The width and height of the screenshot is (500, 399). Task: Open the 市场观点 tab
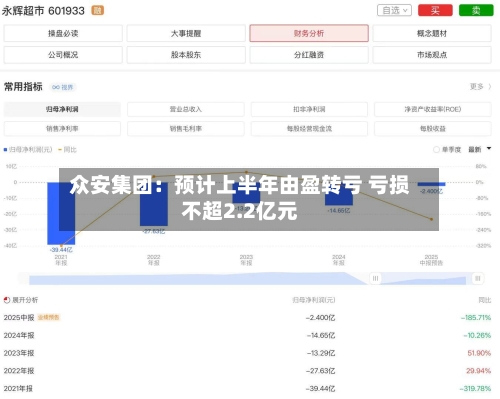click(x=432, y=55)
